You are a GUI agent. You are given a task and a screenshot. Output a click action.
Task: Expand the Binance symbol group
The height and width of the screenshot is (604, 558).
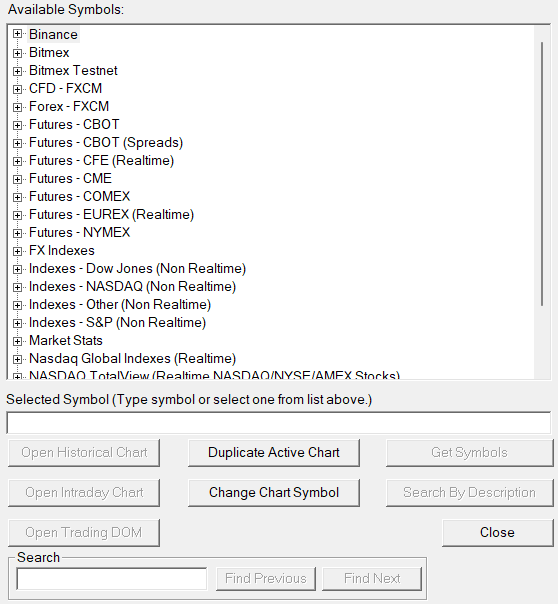17,34
